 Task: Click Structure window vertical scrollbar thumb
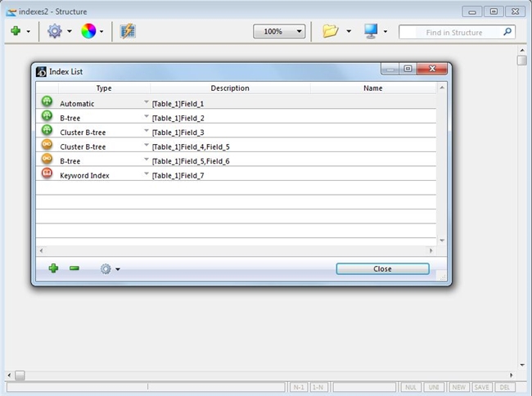tap(522, 61)
